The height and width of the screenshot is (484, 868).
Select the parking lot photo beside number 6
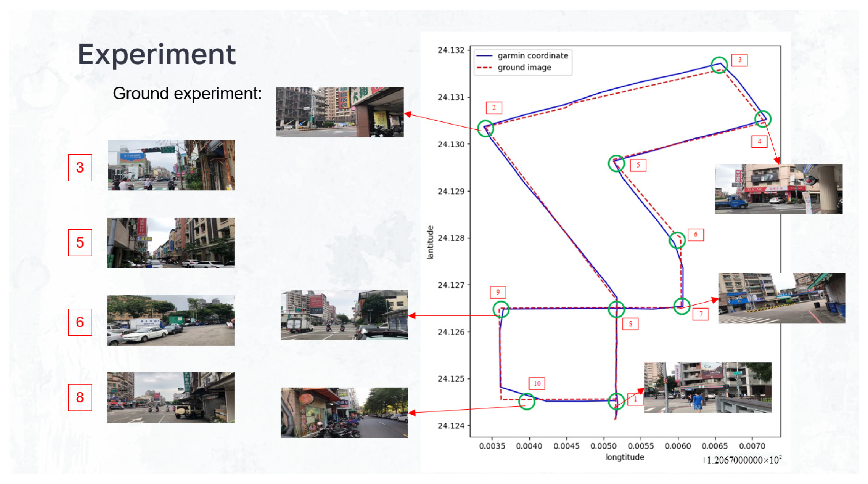click(171, 320)
